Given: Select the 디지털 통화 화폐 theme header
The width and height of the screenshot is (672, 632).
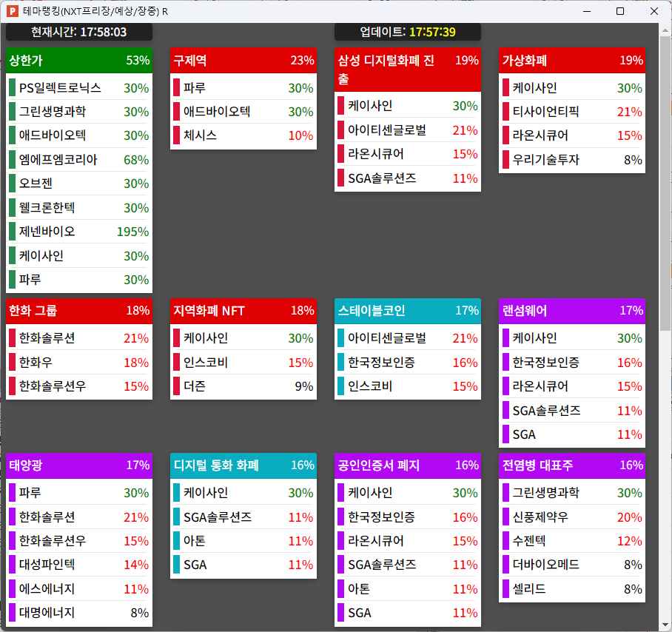Looking at the screenshot, I should coord(243,465).
